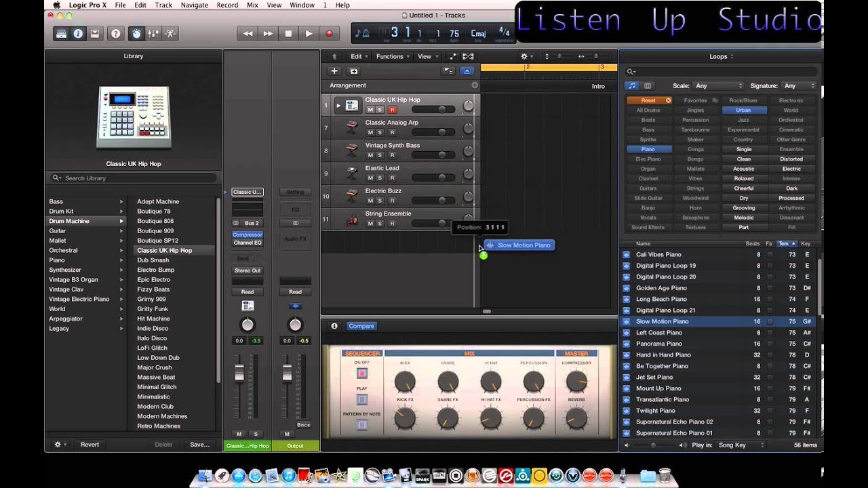Screen dimensions: 868x488
Task: Open the Window menu
Action: (302, 5)
